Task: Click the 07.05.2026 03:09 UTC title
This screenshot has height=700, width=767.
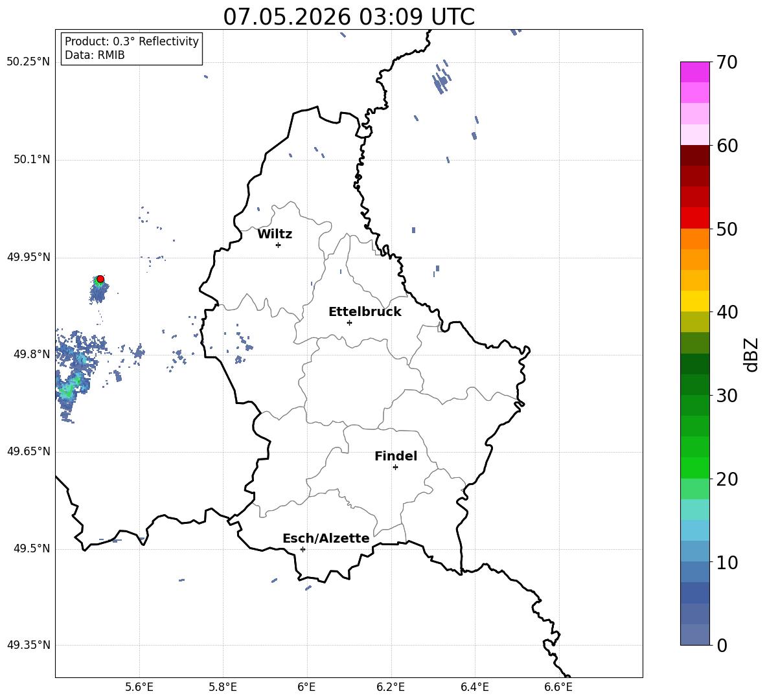Action: click(x=349, y=17)
